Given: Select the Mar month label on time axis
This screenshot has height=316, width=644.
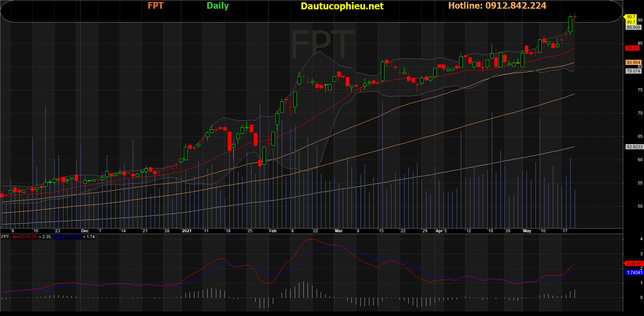Looking at the screenshot, I should 339,231.
